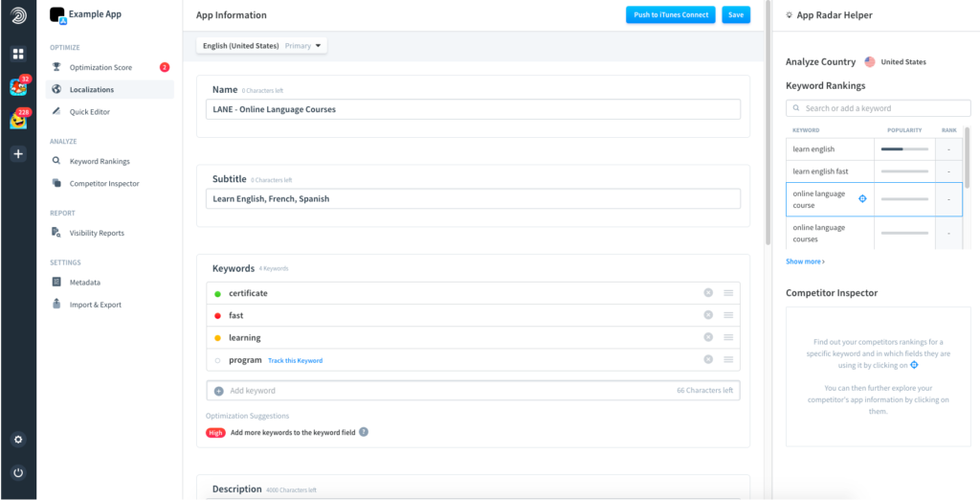
Task: Select the learn english fast keyword row
Action: tap(874, 170)
